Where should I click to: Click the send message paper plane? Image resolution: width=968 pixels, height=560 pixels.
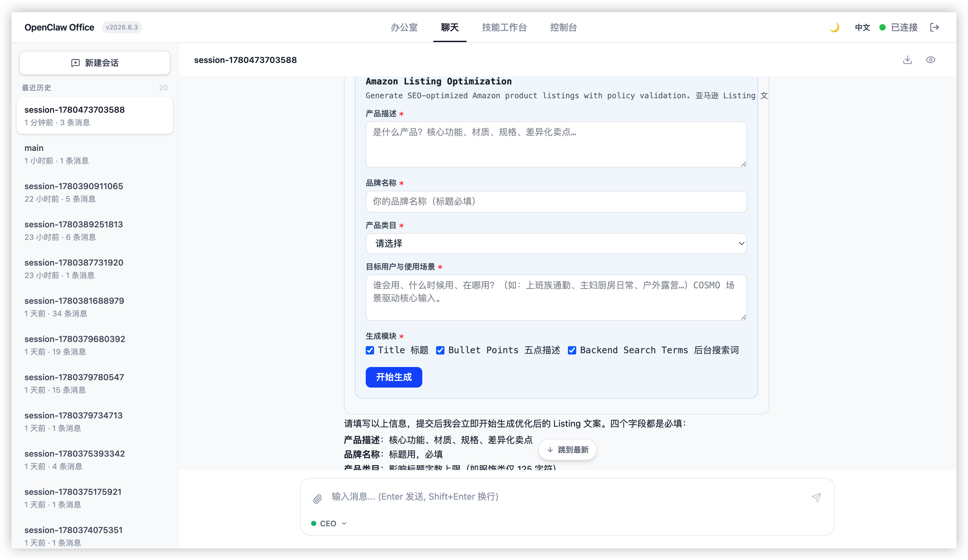pos(816,497)
